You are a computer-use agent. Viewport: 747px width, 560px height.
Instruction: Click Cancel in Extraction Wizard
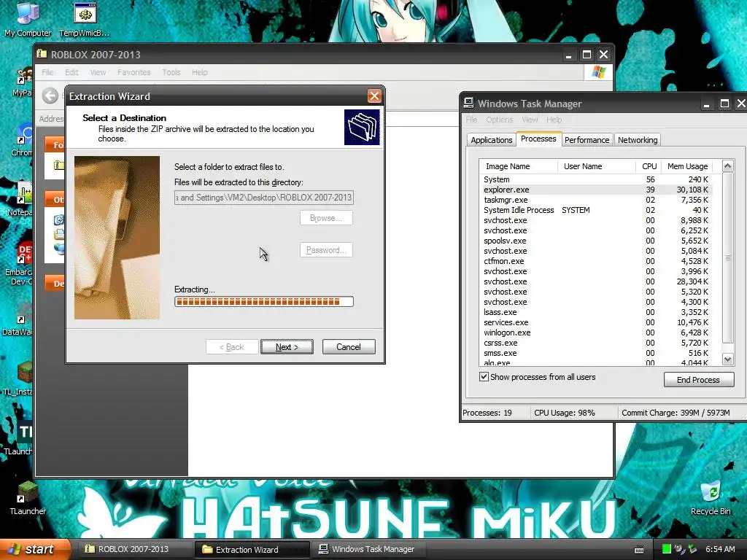point(349,346)
